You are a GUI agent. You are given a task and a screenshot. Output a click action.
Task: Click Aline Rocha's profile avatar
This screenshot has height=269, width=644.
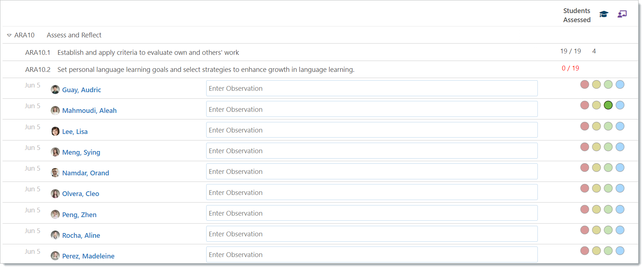click(55, 235)
